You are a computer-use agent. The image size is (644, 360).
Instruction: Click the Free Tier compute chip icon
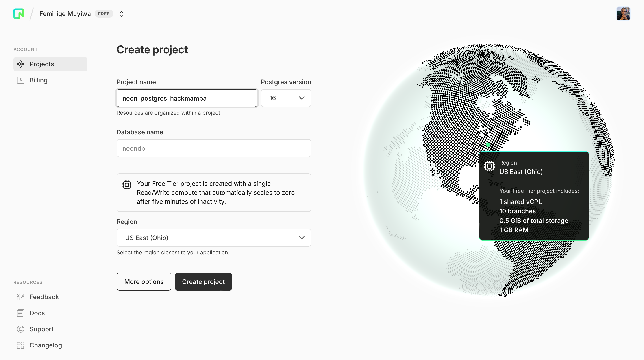coord(127,185)
